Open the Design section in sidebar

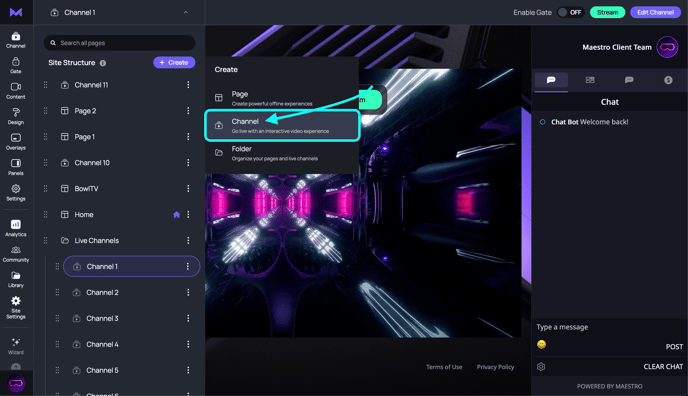[x=16, y=116]
